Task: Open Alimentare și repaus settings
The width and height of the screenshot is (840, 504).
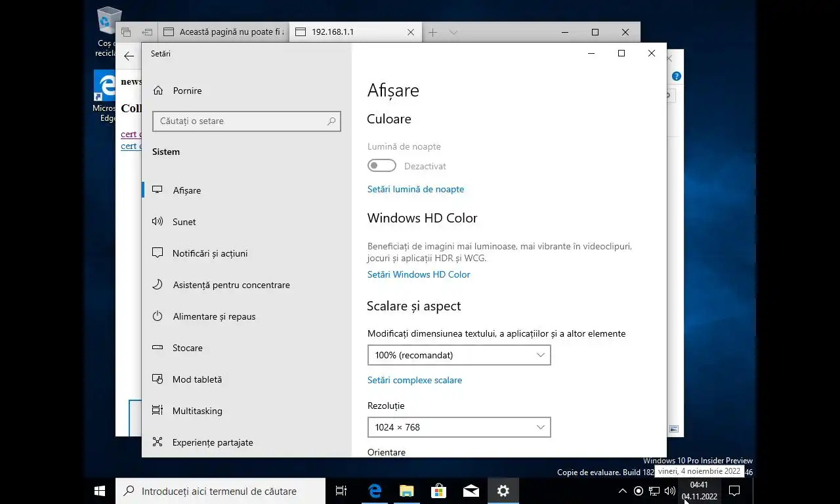Action: 247,316
